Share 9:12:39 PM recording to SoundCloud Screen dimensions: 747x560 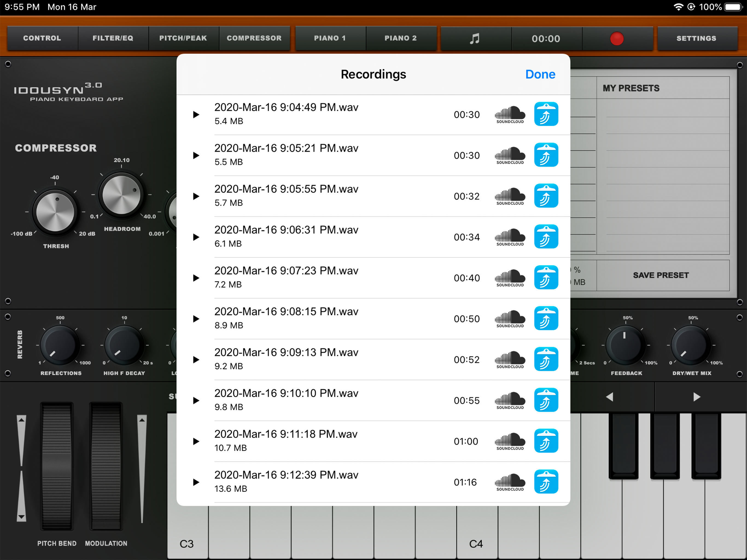[510, 482]
